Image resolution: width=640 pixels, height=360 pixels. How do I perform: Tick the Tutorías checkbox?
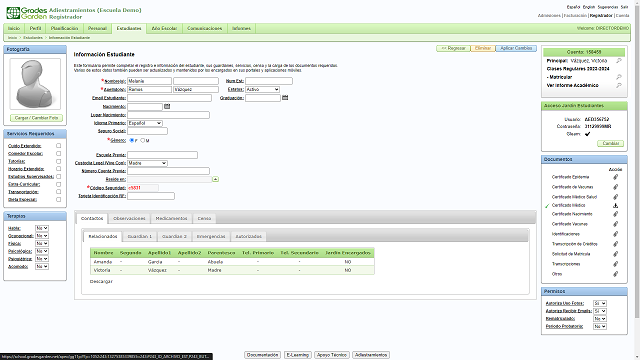58,161
